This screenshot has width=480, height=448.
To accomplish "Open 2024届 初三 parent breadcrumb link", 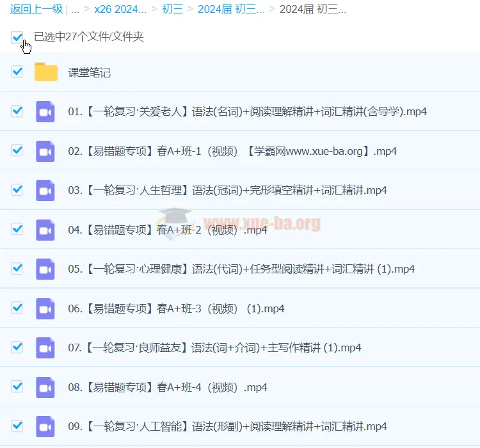I will [x=230, y=10].
